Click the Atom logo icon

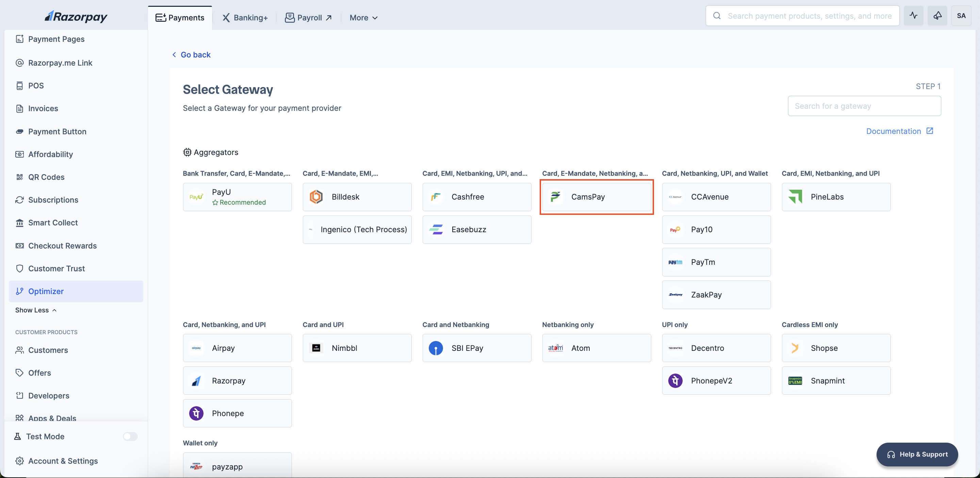(x=556, y=348)
